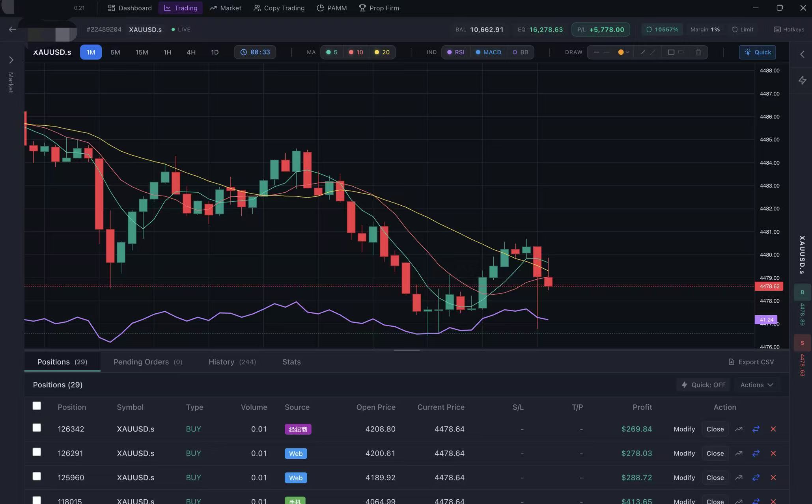Select the long horizontal line draw tool
This screenshot has height=504, width=812.
pos(607,52)
